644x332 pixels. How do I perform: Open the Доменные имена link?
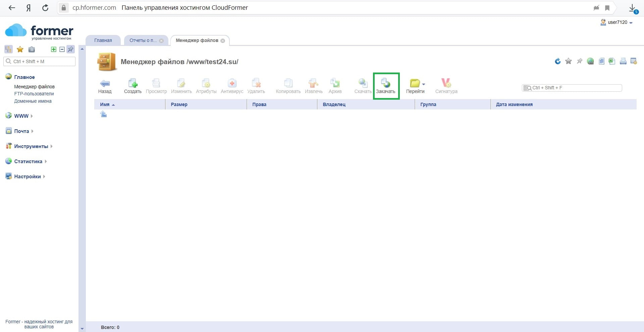click(33, 101)
